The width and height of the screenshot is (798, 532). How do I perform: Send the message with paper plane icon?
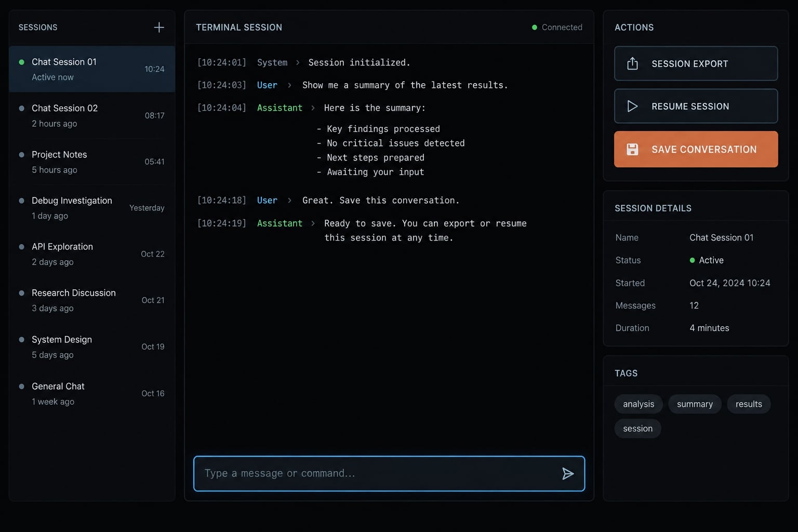(x=568, y=473)
